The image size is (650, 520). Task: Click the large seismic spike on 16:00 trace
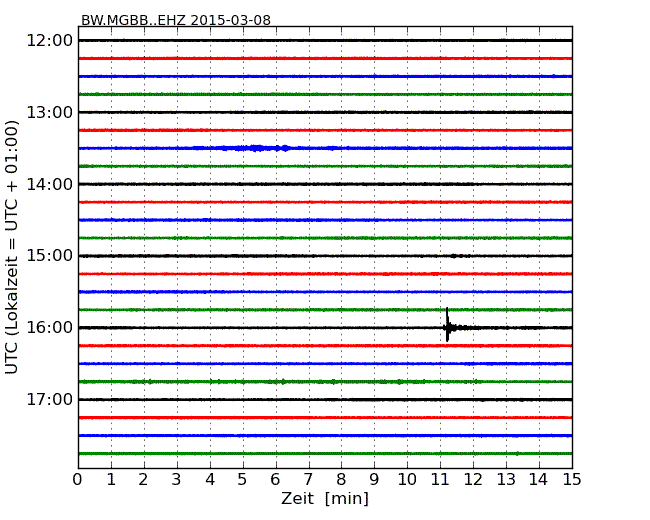click(x=447, y=325)
